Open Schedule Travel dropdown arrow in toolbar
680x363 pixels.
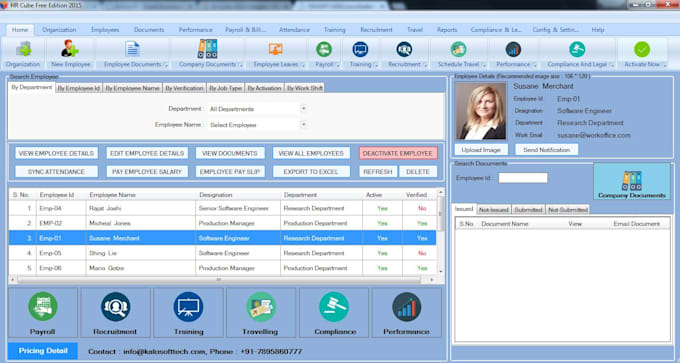pos(483,65)
